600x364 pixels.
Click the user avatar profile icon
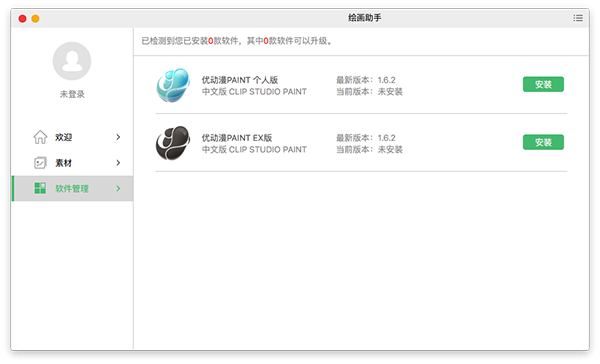[x=72, y=61]
